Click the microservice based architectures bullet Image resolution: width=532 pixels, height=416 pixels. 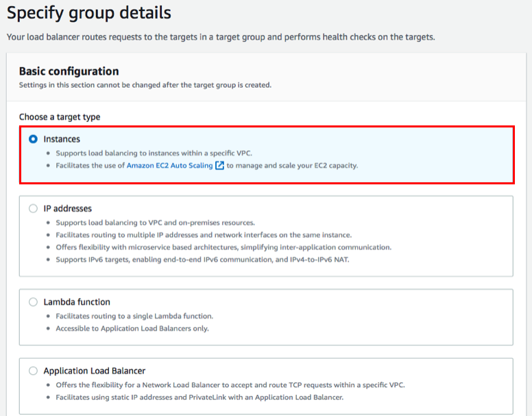223,247
